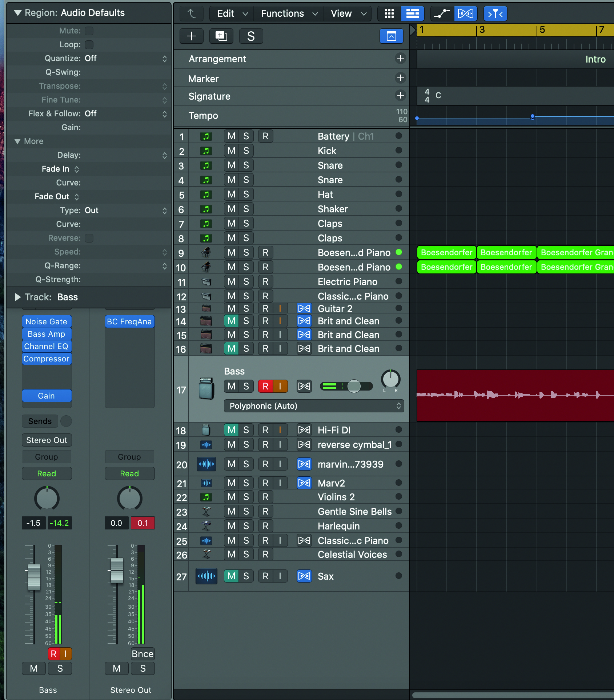
Task: Disable record on the Bass track
Action: click(265, 386)
